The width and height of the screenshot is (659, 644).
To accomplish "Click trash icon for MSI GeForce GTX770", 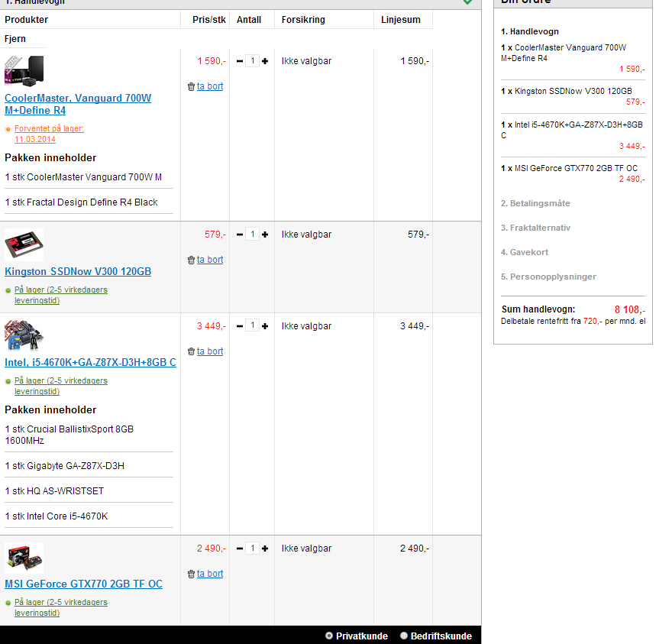I will 191,574.
